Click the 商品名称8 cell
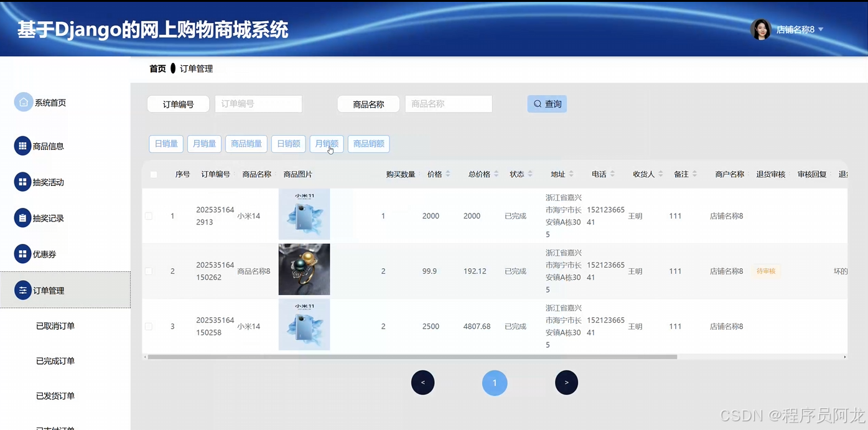Image resolution: width=868 pixels, height=430 pixels. click(254, 271)
